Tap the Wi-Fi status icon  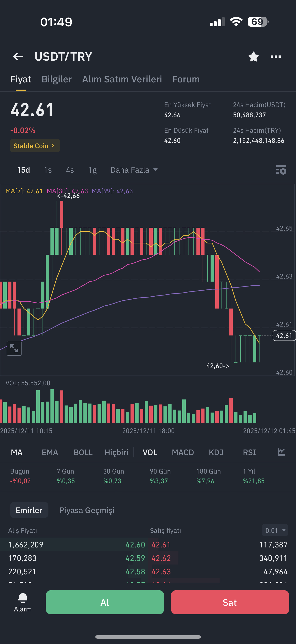pyautogui.click(x=236, y=22)
